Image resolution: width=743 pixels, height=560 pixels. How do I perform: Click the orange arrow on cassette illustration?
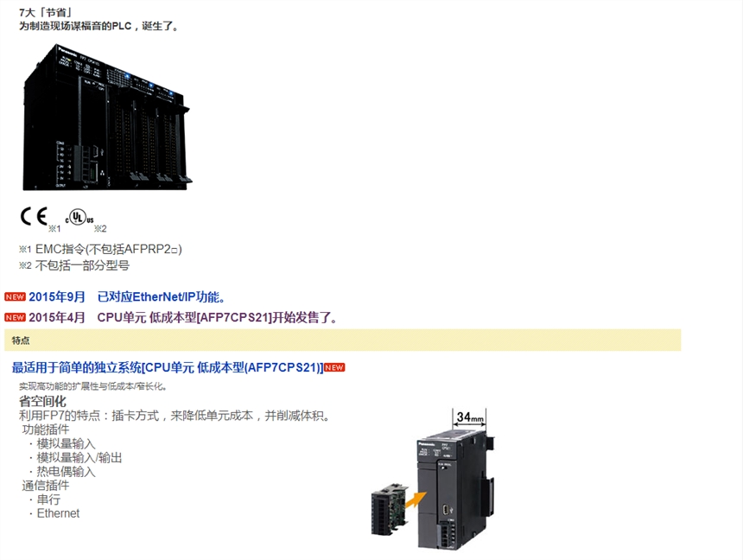[x=415, y=500]
